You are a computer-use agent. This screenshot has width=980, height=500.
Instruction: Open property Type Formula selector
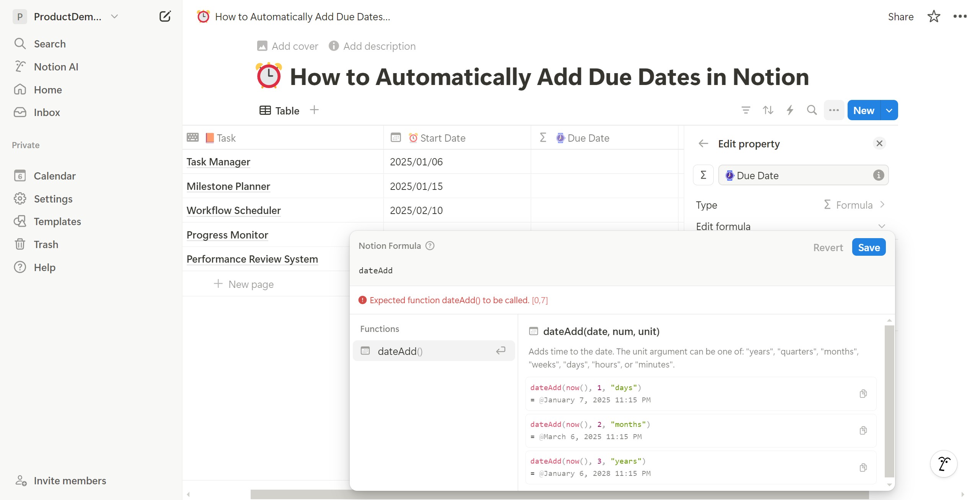click(x=854, y=205)
